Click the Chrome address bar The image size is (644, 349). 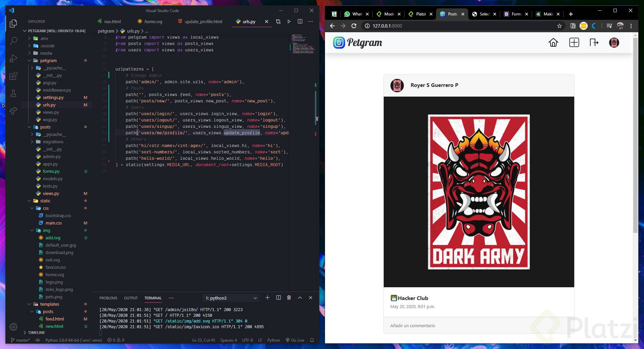[463, 26]
